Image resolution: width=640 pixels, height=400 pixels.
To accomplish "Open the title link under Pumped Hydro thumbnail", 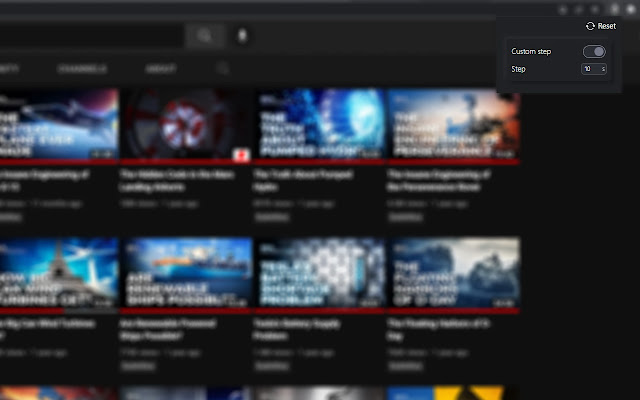I will (x=303, y=180).
